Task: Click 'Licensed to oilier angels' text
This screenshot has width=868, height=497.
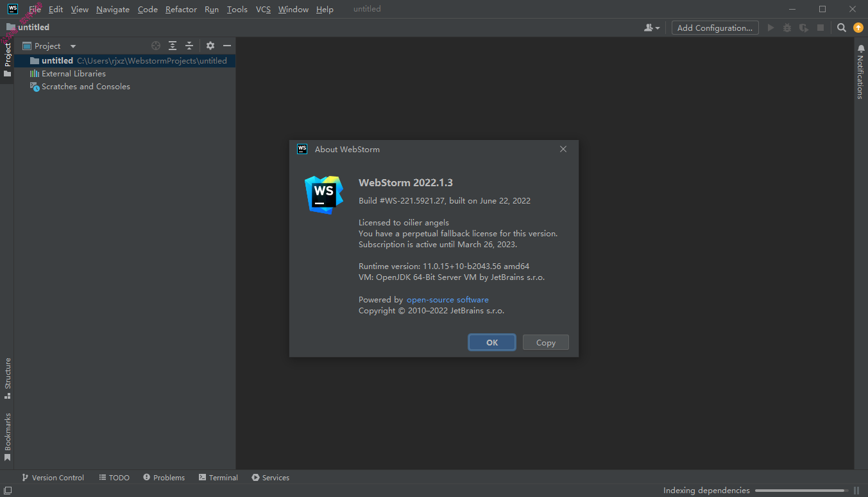Action: (404, 223)
